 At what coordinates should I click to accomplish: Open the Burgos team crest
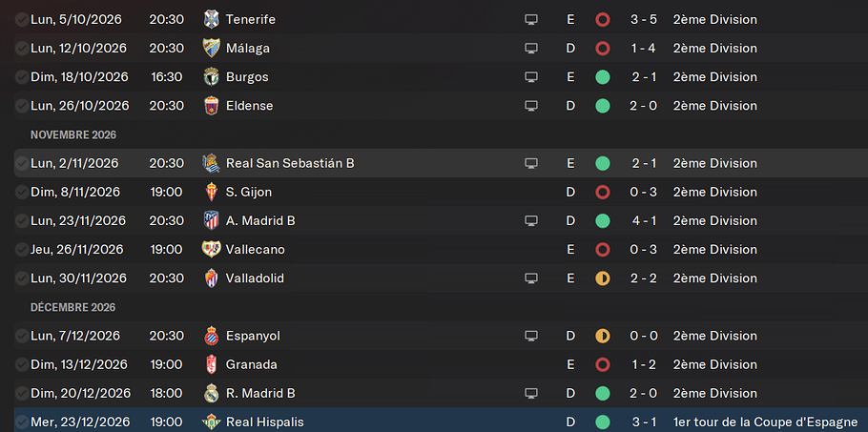click(x=212, y=77)
